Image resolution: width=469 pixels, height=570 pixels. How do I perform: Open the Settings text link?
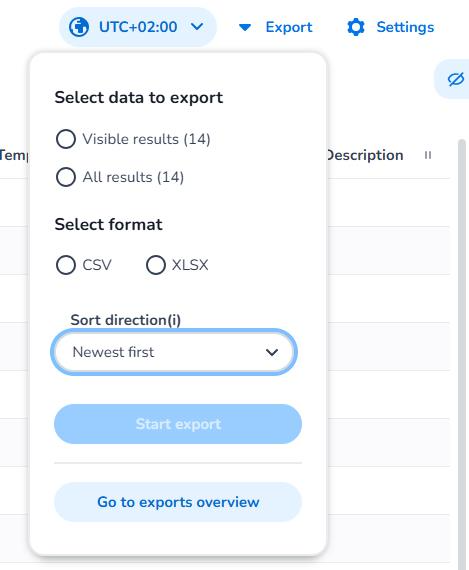[405, 27]
